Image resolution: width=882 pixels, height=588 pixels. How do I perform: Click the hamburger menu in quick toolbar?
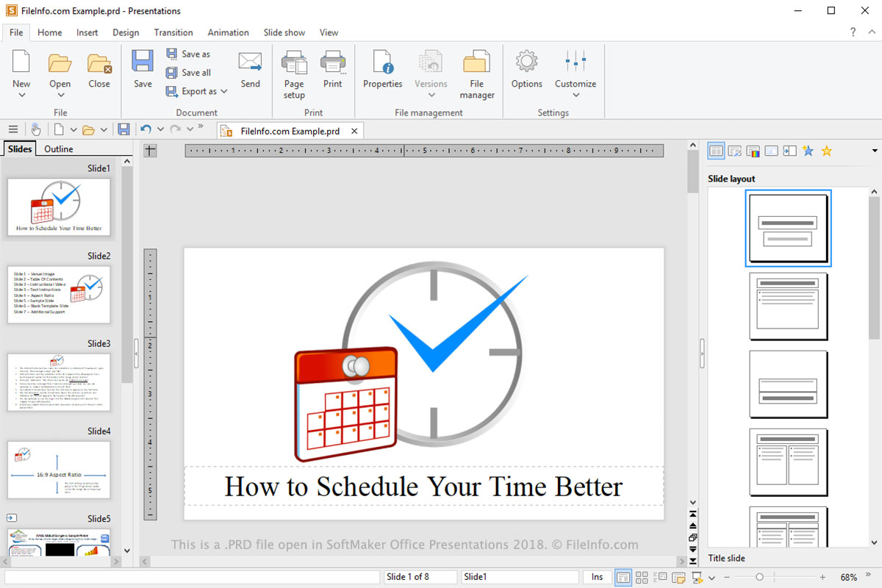click(x=13, y=129)
